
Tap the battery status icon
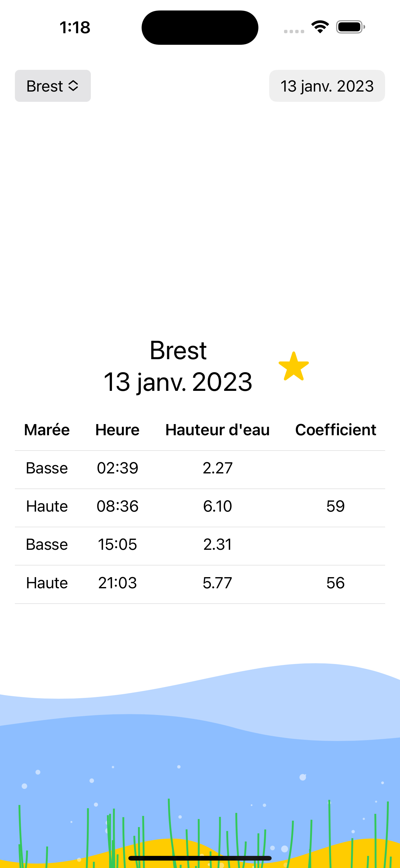coord(350,27)
